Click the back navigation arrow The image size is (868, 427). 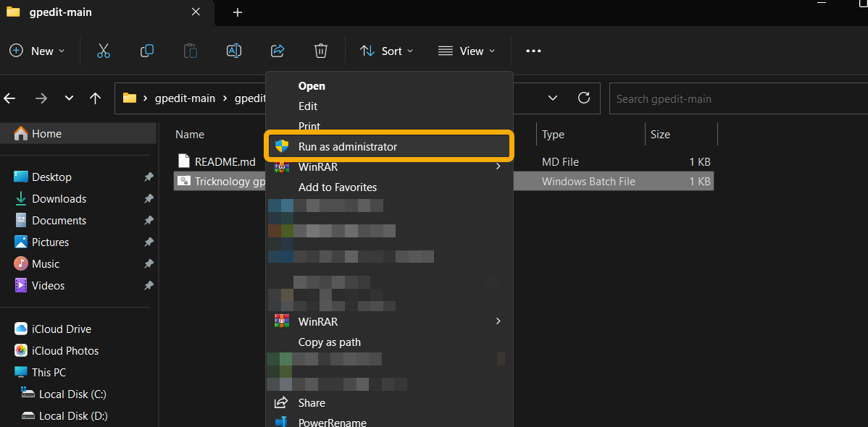point(10,98)
